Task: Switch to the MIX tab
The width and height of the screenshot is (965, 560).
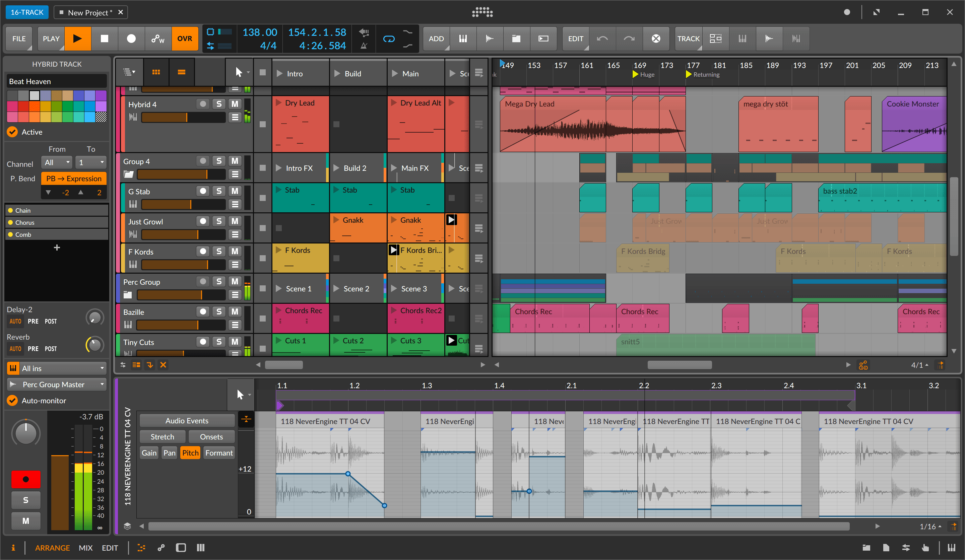Action: tap(86, 548)
